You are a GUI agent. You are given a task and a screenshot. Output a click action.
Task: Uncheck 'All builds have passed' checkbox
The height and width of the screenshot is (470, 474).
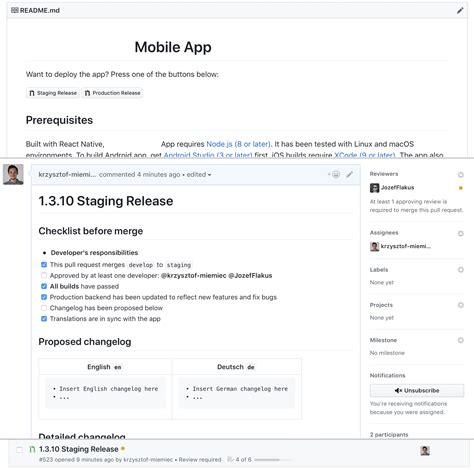coord(44,286)
